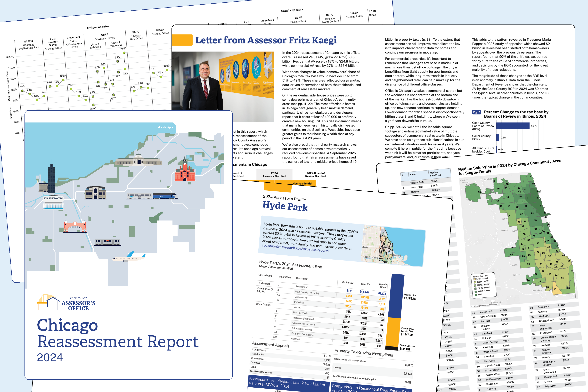Click the '2024 Assessor Certified' column header
Viewport: 588px width, 392px height.
(x=274, y=174)
